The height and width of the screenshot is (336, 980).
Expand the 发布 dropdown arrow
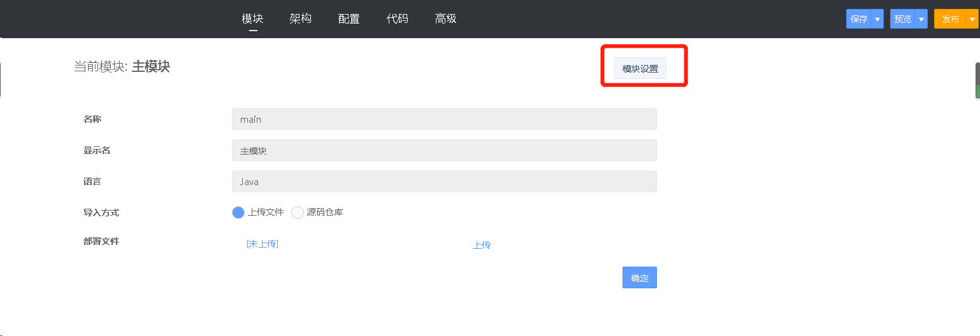(x=972, y=19)
